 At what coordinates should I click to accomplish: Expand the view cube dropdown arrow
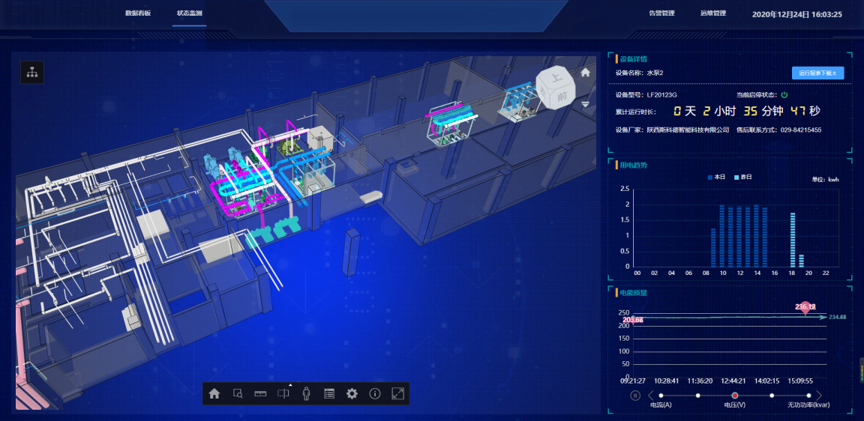pos(586,104)
